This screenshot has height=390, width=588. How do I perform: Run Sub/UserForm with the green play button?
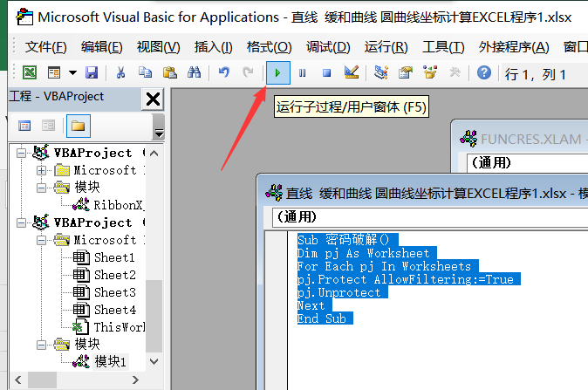tap(278, 72)
